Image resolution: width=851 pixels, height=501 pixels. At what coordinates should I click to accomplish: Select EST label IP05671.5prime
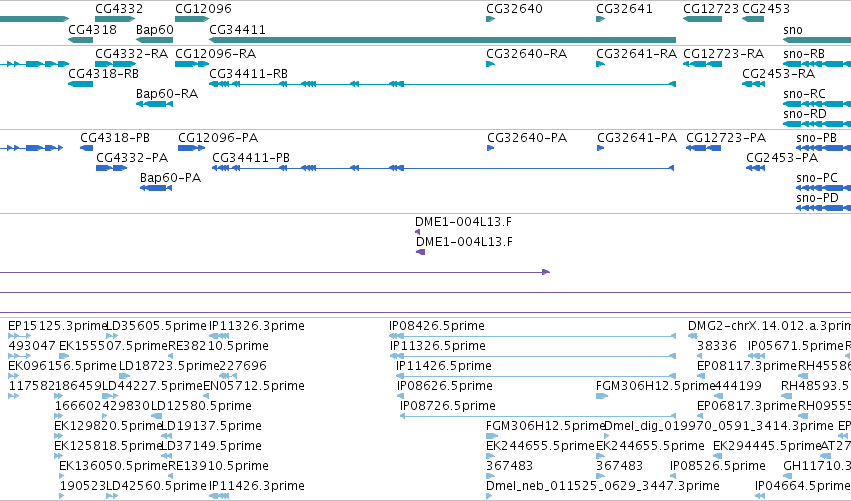(796, 346)
